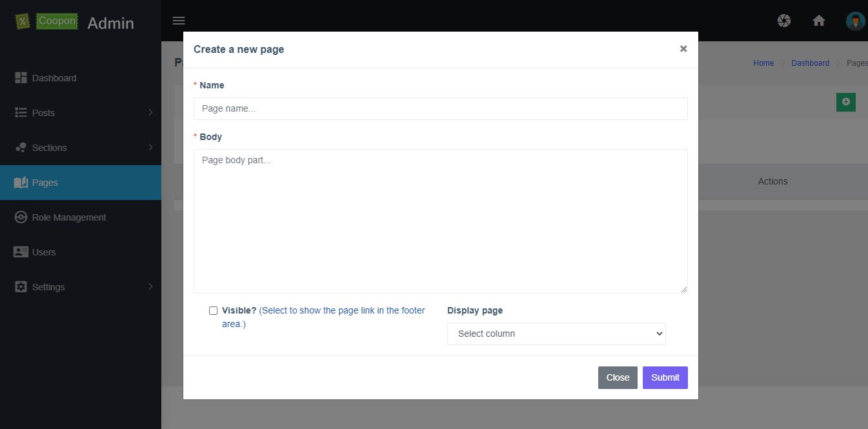Focus the Page body textarea

coord(440,221)
